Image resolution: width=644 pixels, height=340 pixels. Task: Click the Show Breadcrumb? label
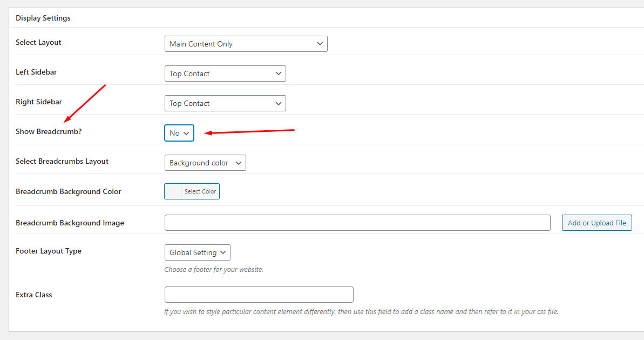click(x=49, y=131)
